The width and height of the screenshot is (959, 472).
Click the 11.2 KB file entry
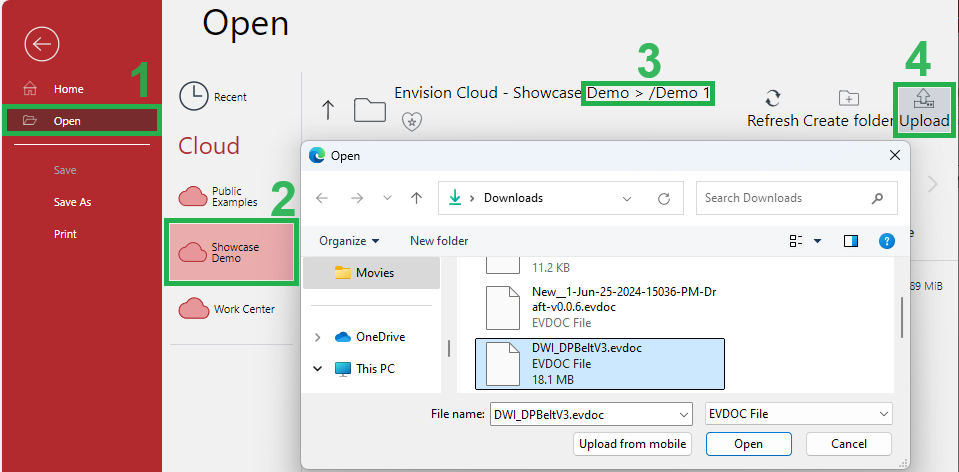click(599, 267)
